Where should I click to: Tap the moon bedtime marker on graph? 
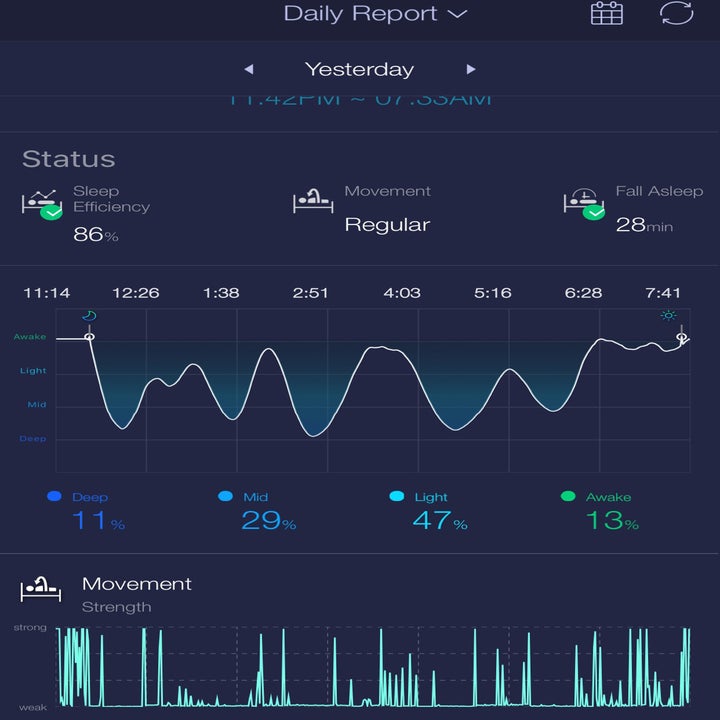(89, 316)
